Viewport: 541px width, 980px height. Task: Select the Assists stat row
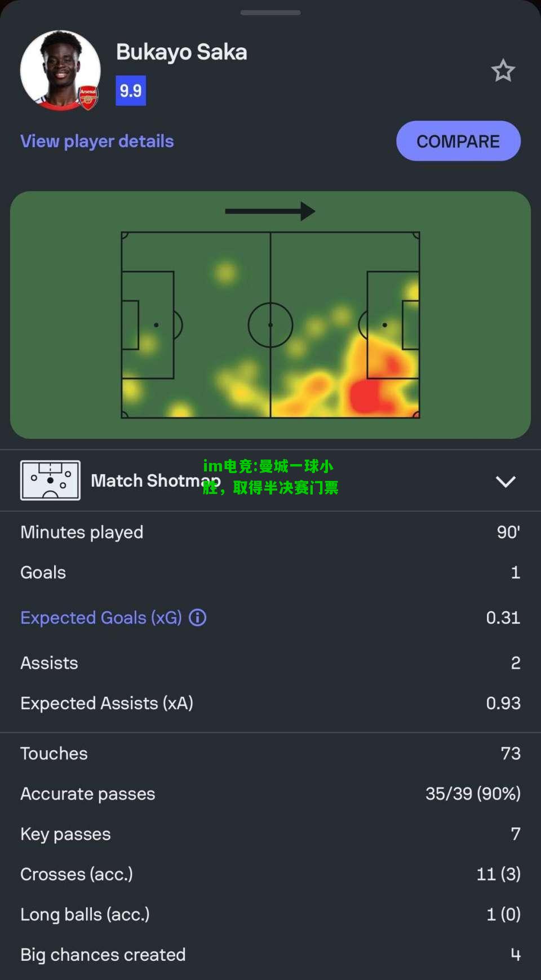(270, 663)
